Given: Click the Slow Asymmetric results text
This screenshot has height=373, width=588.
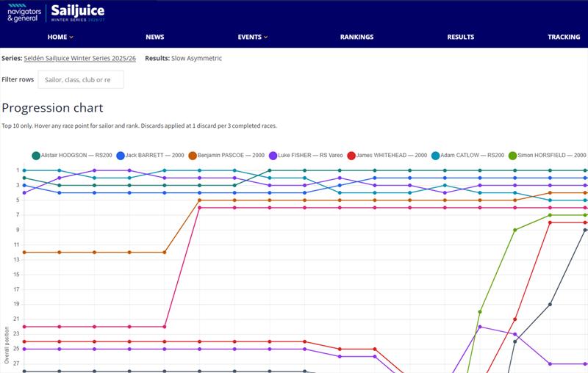Looking at the screenshot, I should 196,58.
